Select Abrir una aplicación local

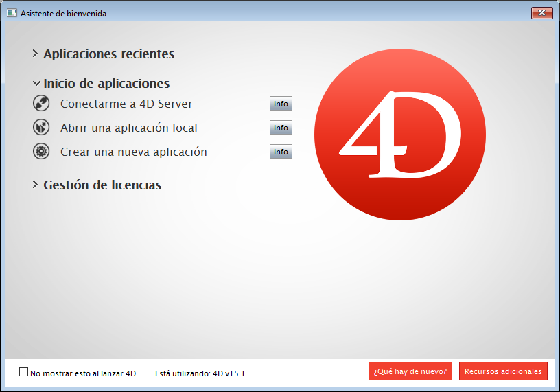pyautogui.click(x=128, y=128)
